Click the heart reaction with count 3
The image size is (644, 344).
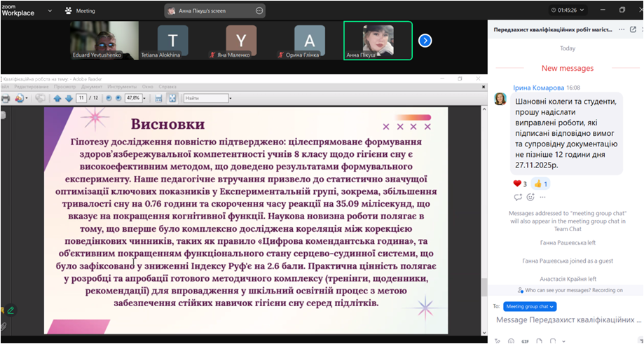click(520, 184)
